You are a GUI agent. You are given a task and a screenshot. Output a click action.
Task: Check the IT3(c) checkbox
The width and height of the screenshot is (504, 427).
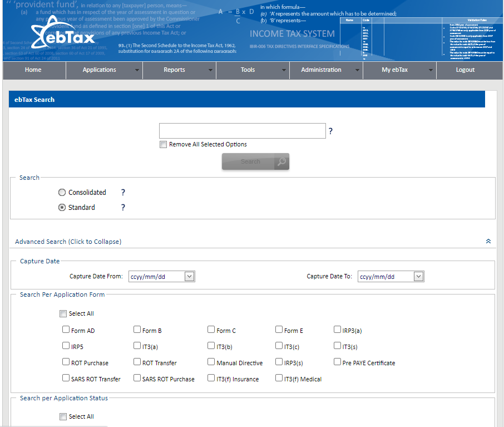[x=279, y=346]
